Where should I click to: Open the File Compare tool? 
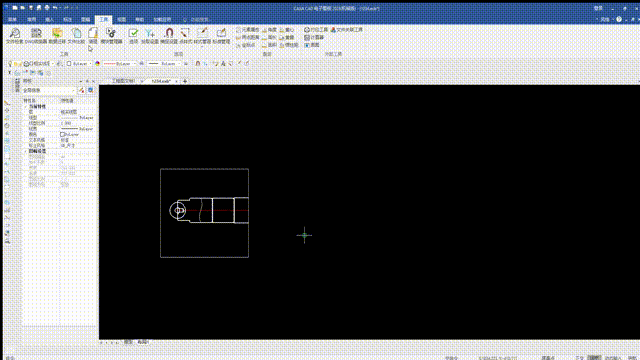tap(76, 36)
